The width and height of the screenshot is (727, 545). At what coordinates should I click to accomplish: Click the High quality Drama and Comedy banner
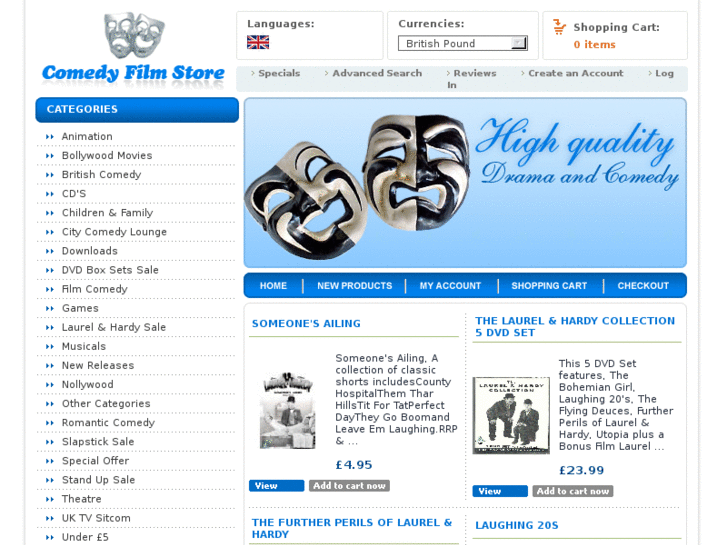465,183
